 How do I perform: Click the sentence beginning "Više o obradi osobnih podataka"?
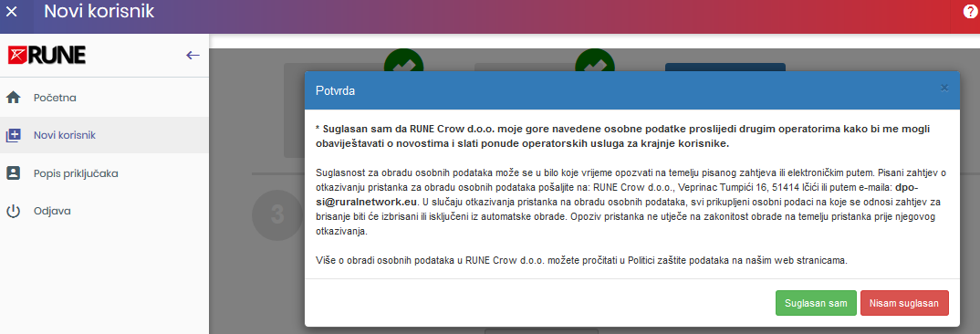[x=582, y=260]
